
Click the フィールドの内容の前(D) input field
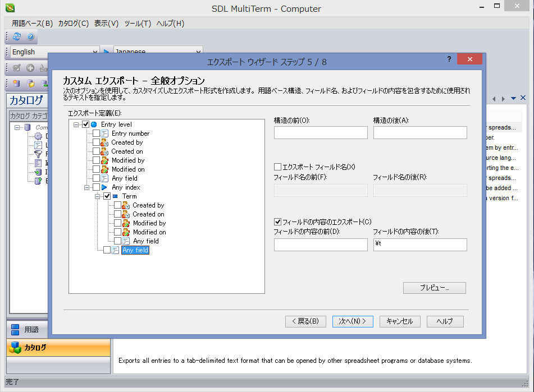(x=321, y=245)
